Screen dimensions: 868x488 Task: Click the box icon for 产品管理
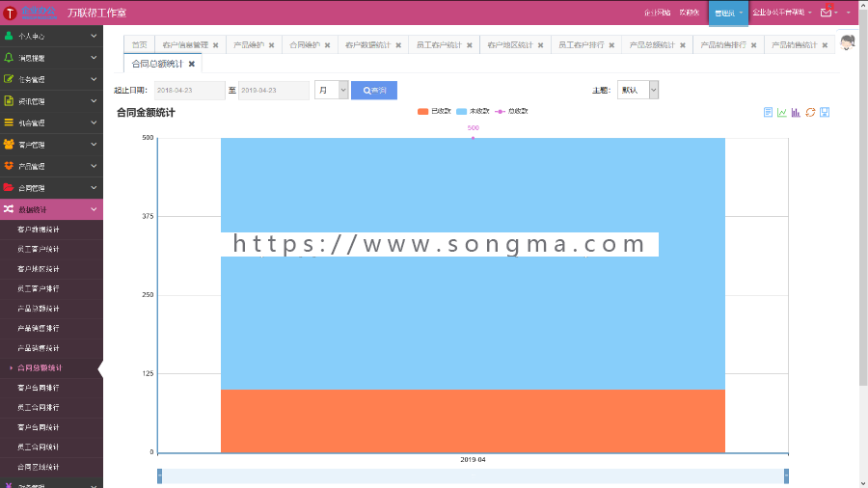[x=9, y=166]
